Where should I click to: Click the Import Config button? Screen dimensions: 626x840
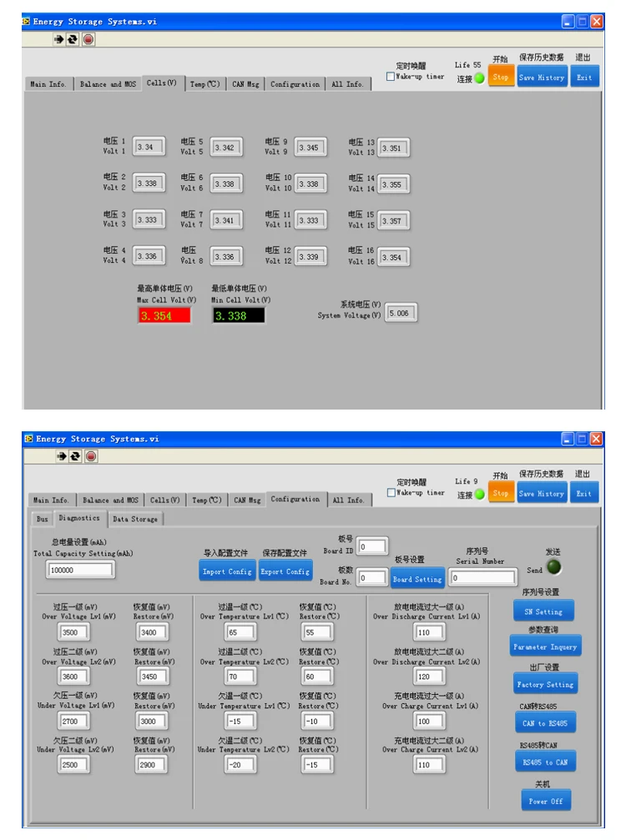click(227, 571)
